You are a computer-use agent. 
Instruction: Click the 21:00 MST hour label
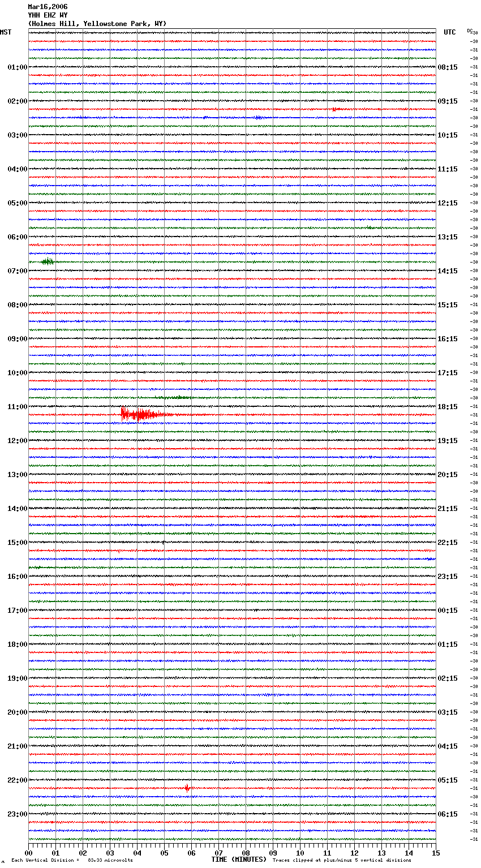[x=18, y=746]
